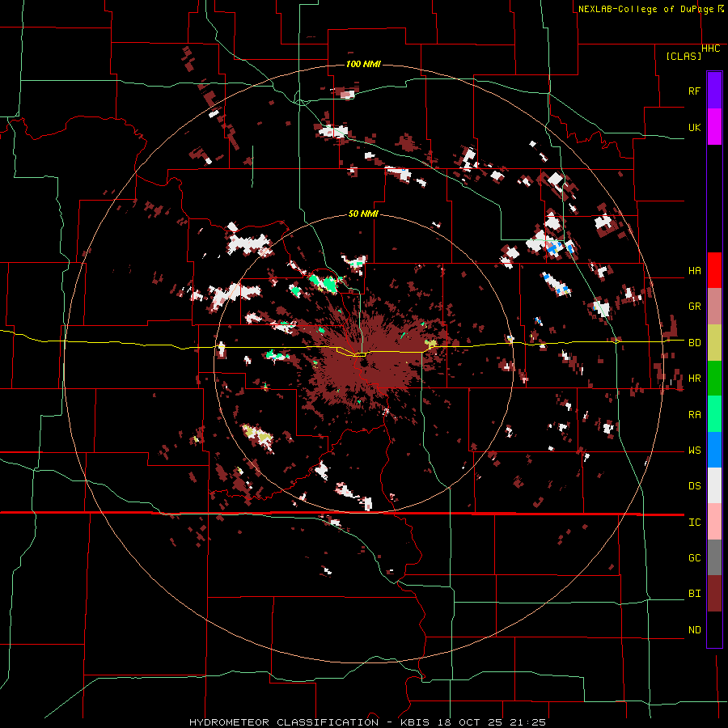Click the ND black legend swatch
The height and width of the screenshot is (728, 728).
pyautogui.click(x=714, y=629)
